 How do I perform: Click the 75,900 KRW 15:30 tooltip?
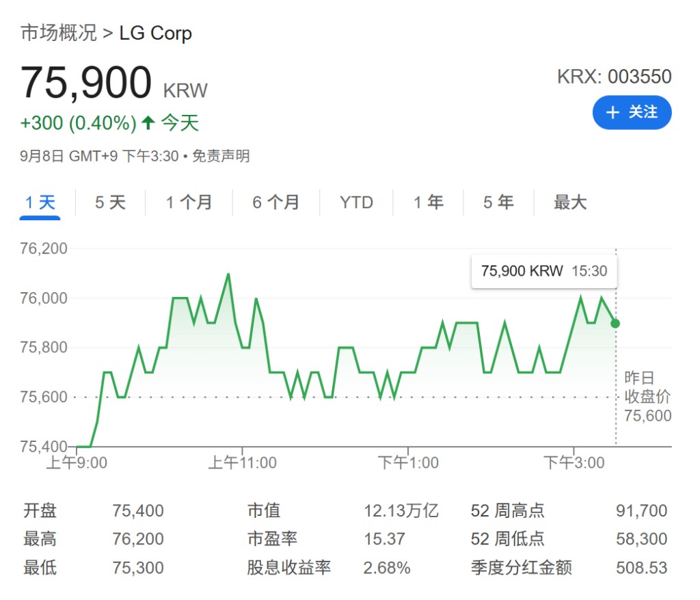click(x=544, y=271)
